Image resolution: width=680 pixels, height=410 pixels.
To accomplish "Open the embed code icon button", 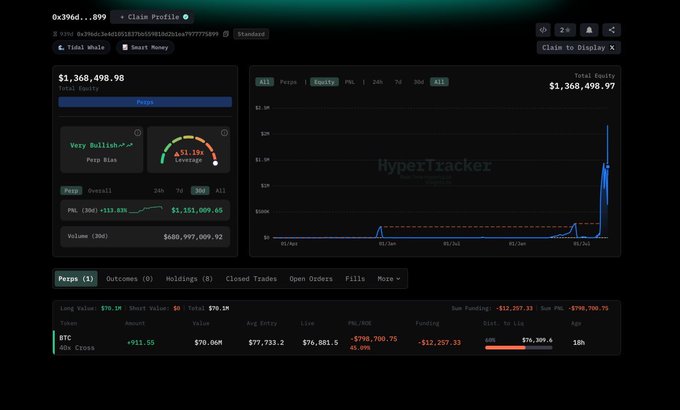I will (x=543, y=30).
